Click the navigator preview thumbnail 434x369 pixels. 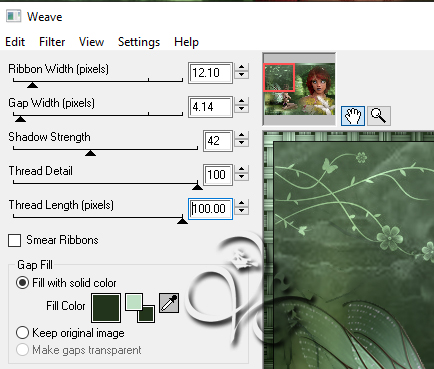tap(299, 89)
